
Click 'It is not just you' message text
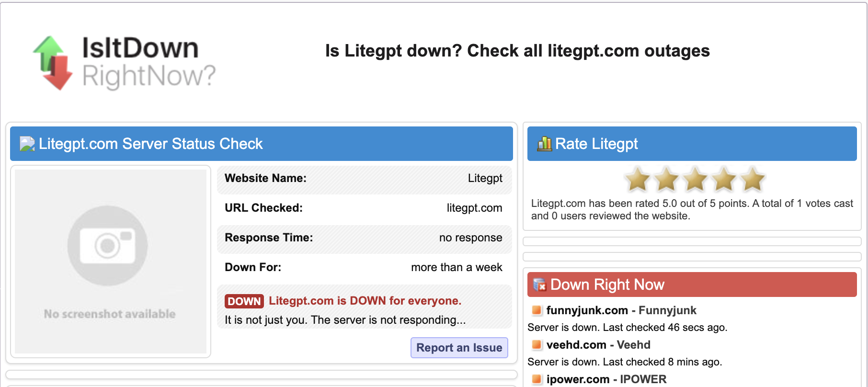[345, 320]
